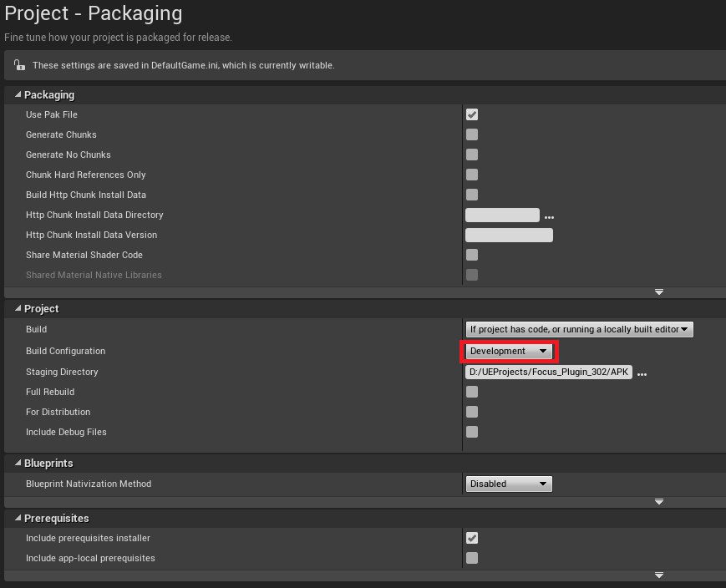The height and width of the screenshot is (588, 726).
Task: Collapse the Project section header
Action: pyautogui.click(x=15, y=309)
